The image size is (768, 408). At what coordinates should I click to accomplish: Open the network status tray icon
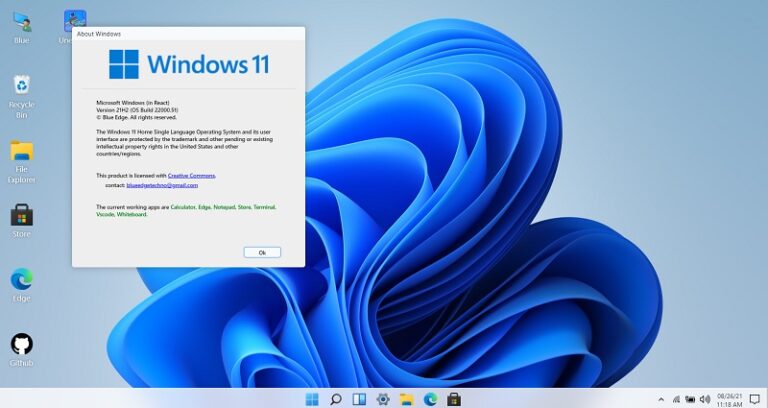click(x=676, y=400)
